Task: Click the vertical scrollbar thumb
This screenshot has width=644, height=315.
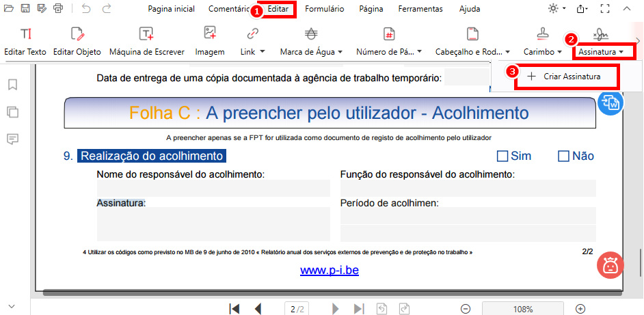Action: tap(639, 262)
